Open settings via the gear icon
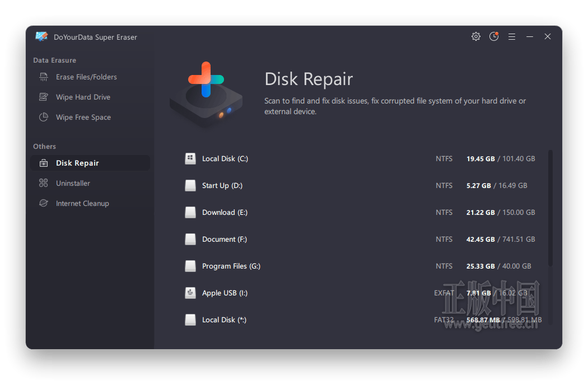The height and width of the screenshot is (385, 588). pyautogui.click(x=476, y=36)
